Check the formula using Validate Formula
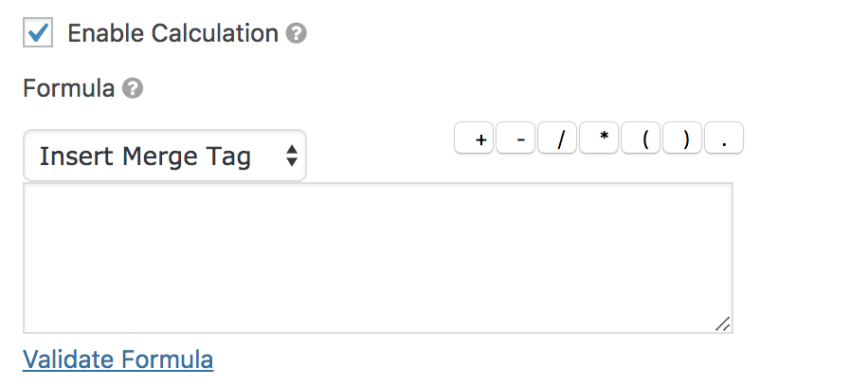 [118, 359]
